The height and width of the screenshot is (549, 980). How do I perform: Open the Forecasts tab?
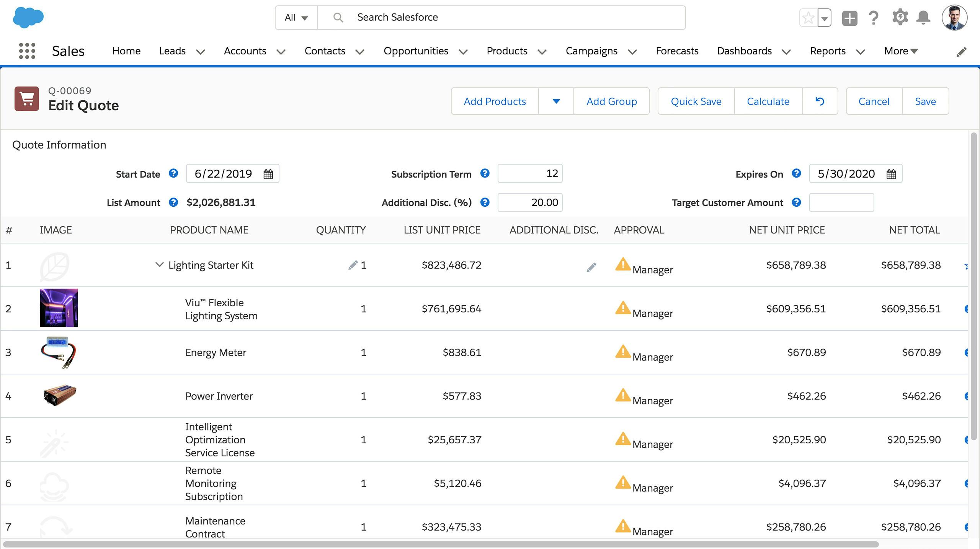(677, 51)
